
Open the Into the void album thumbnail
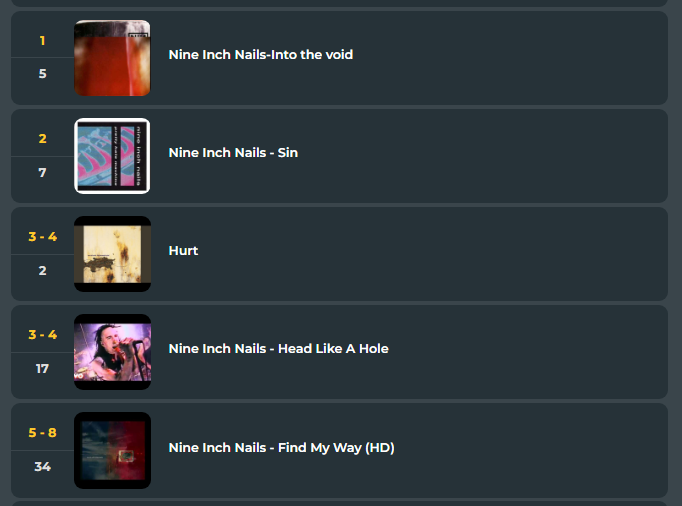coord(112,58)
